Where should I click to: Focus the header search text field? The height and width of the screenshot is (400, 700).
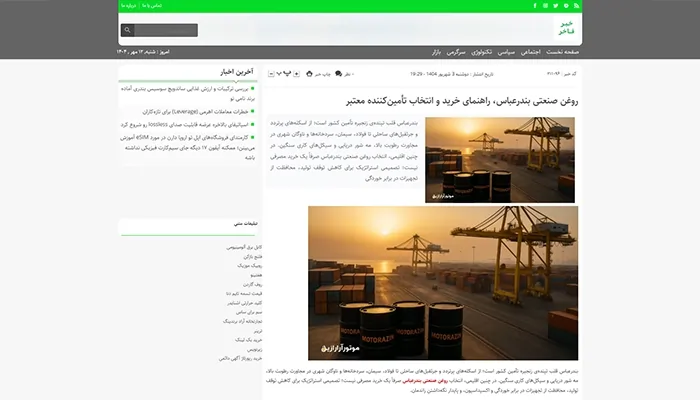166,30
